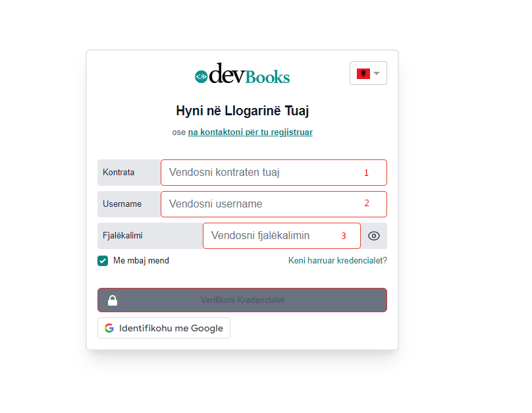Click the 'Me mbaj mend' label text

point(141,261)
